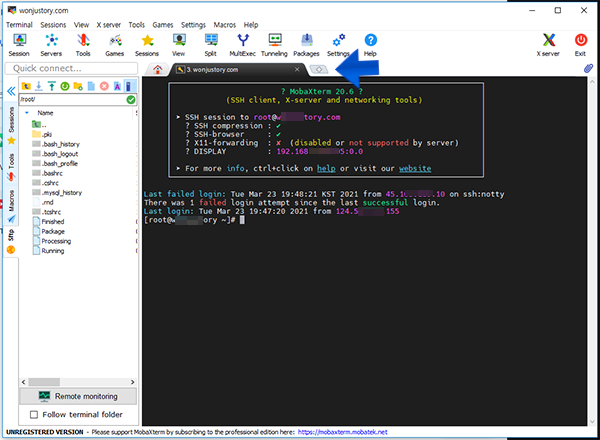Switch to the Sftp vertical sidebar tab
The height and width of the screenshot is (440, 600).
[11, 241]
